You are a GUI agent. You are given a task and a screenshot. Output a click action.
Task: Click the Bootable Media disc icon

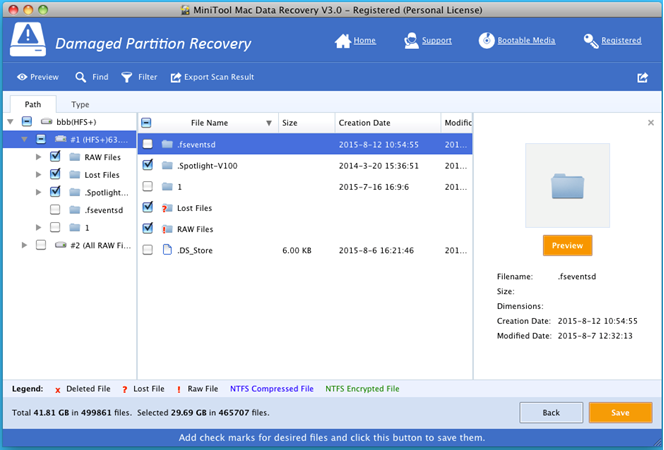487,40
